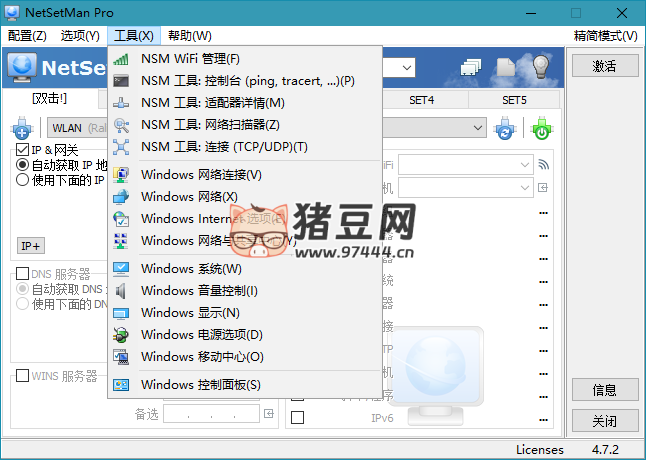This screenshot has height=460, width=646.
Task: Toggle the IP & 网关 checkbox
Action: pyautogui.click(x=22, y=150)
